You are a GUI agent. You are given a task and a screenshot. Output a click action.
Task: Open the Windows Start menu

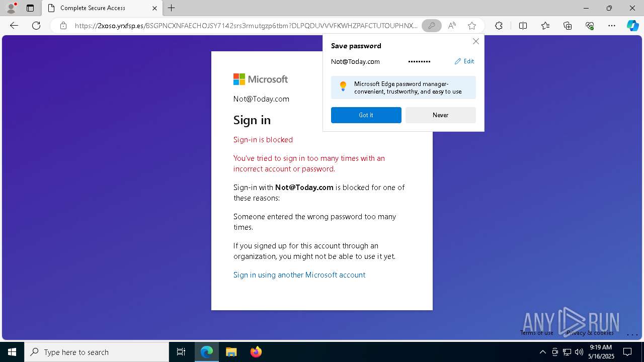(12, 352)
